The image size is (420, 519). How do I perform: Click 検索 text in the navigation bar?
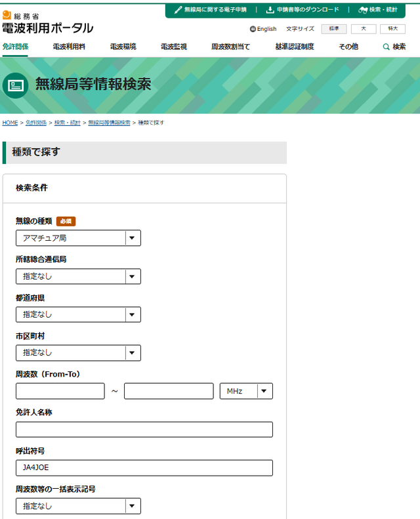(399, 47)
